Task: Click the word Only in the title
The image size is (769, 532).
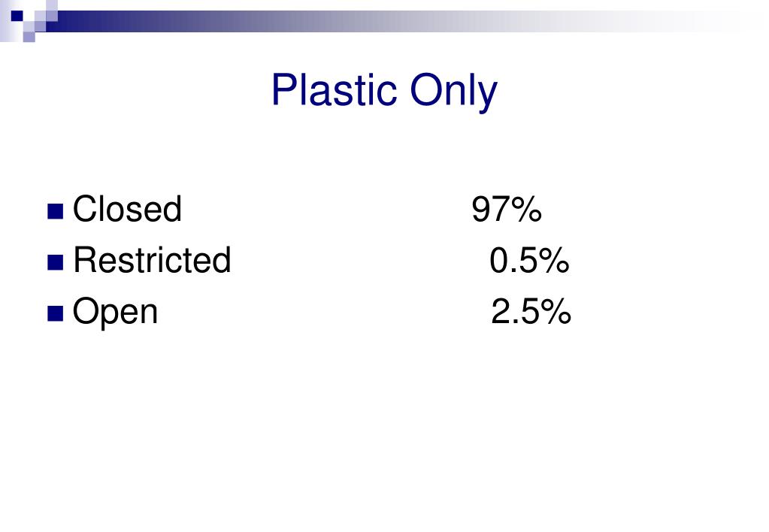Action: pyautogui.click(x=453, y=92)
